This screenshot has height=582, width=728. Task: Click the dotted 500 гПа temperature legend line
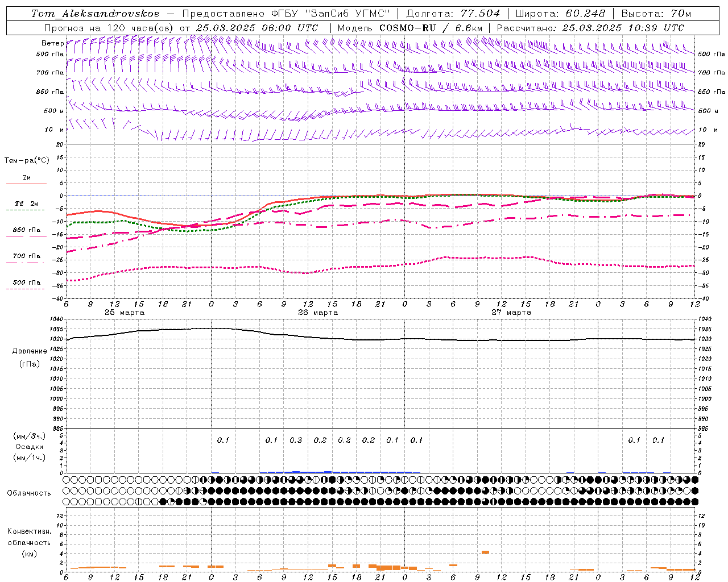click(25, 289)
